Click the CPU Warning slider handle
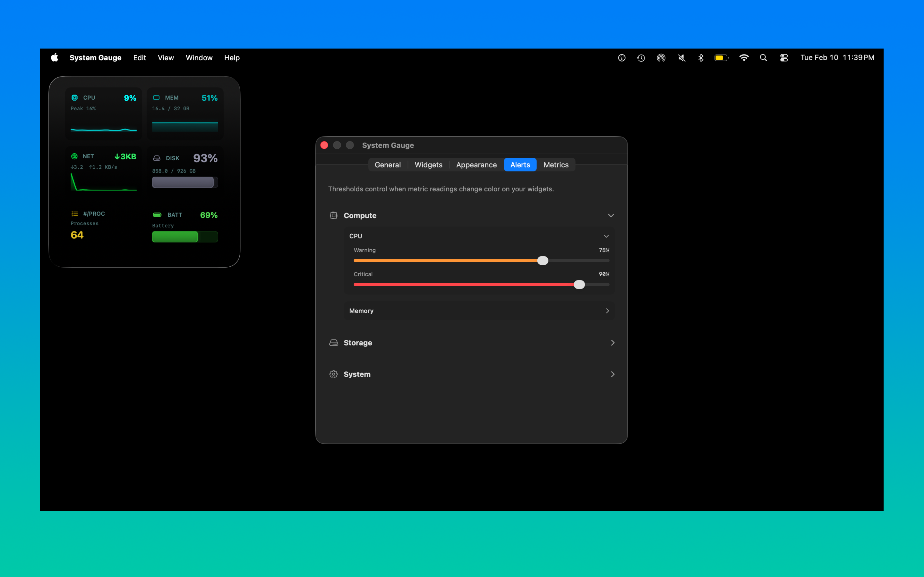The height and width of the screenshot is (577, 924). pyautogui.click(x=543, y=261)
